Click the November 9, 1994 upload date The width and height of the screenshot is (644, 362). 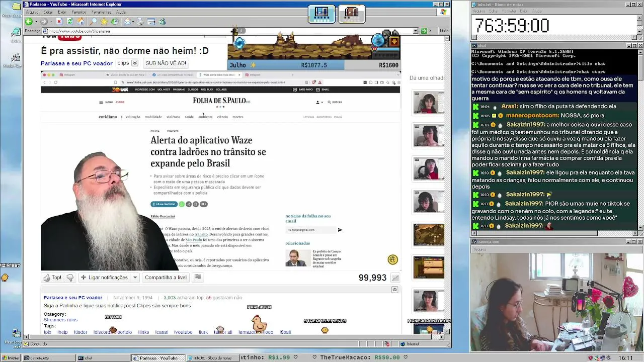pyautogui.click(x=133, y=298)
